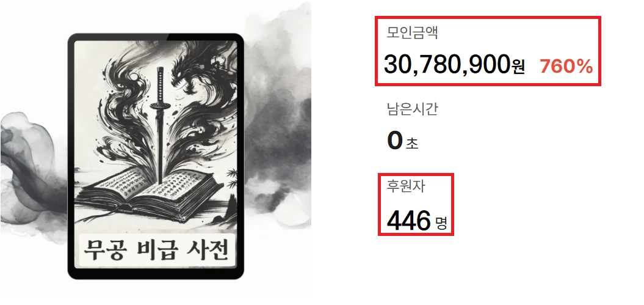Click the sword illustration on the cover

(159, 125)
